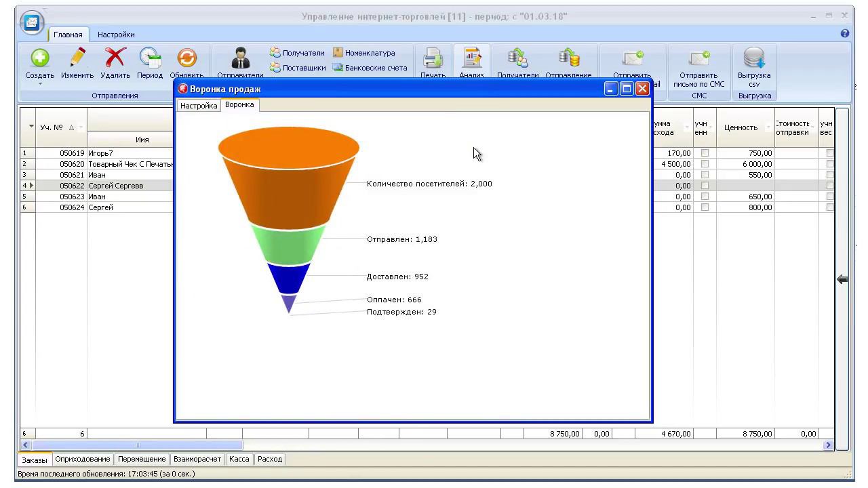This screenshot has width=868, height=488.
Task: Click horizontal scrollbar left arrow
Action: (26, 445)
